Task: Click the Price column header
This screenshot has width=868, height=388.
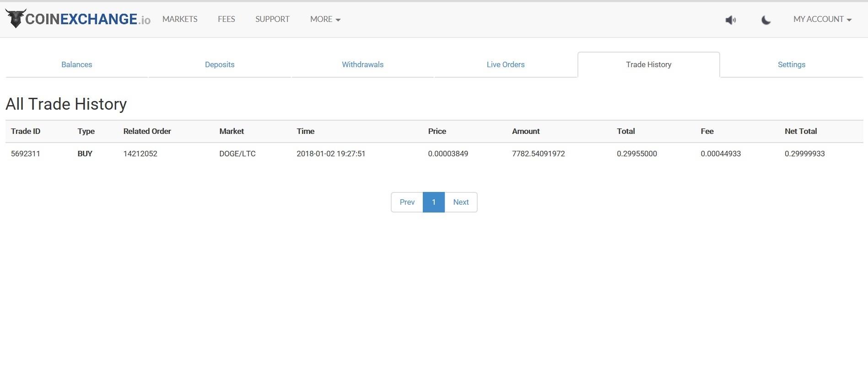Action: point(437,131)
